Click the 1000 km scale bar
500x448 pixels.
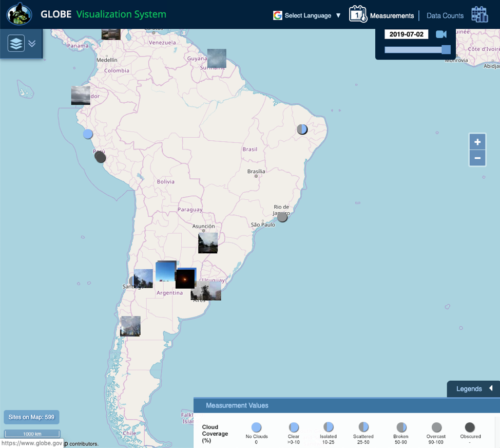(x=32, y=434)
